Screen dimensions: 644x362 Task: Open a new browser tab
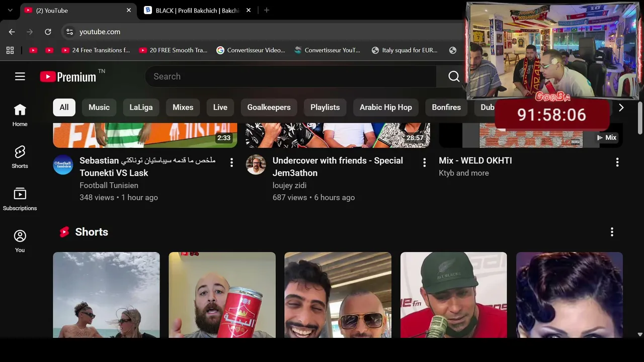(267, 10)
